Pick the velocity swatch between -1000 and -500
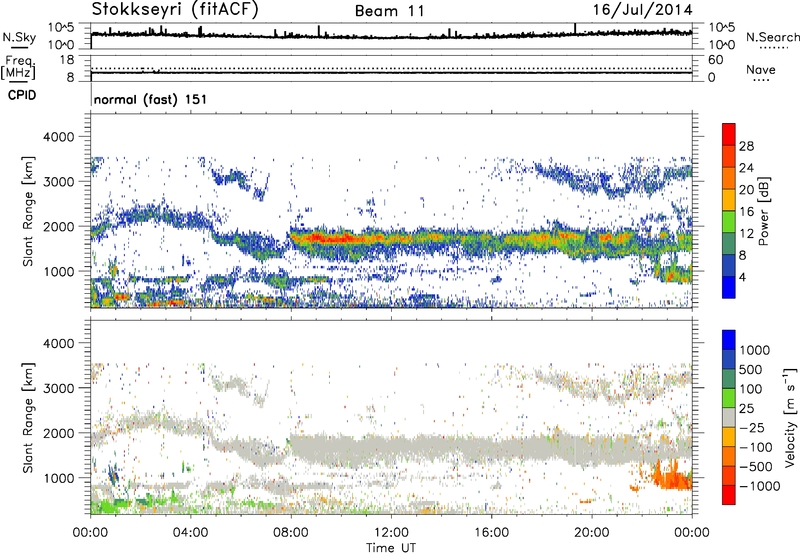800x554 pixels. (x=729, y=476)
